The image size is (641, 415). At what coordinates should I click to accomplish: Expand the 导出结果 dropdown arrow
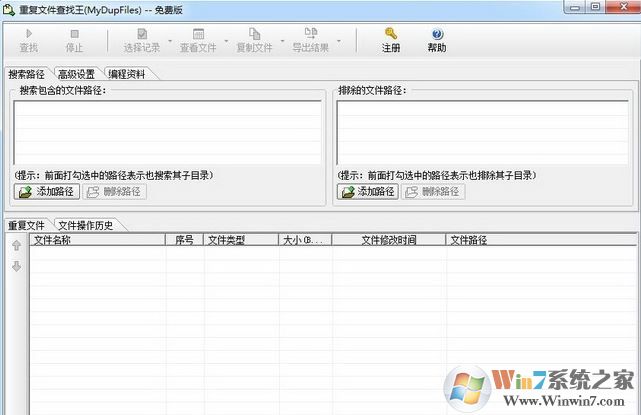click(x=339, y=40)
